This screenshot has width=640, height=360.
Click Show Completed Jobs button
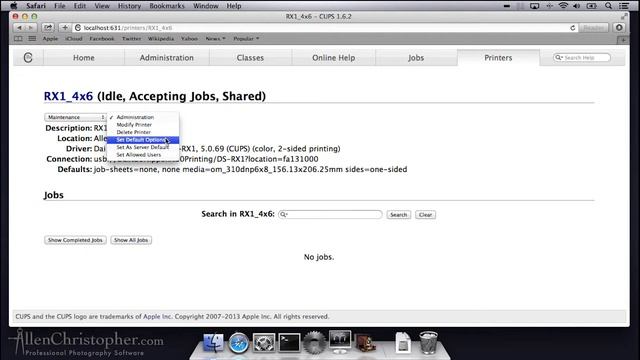(x=75, y=240)
